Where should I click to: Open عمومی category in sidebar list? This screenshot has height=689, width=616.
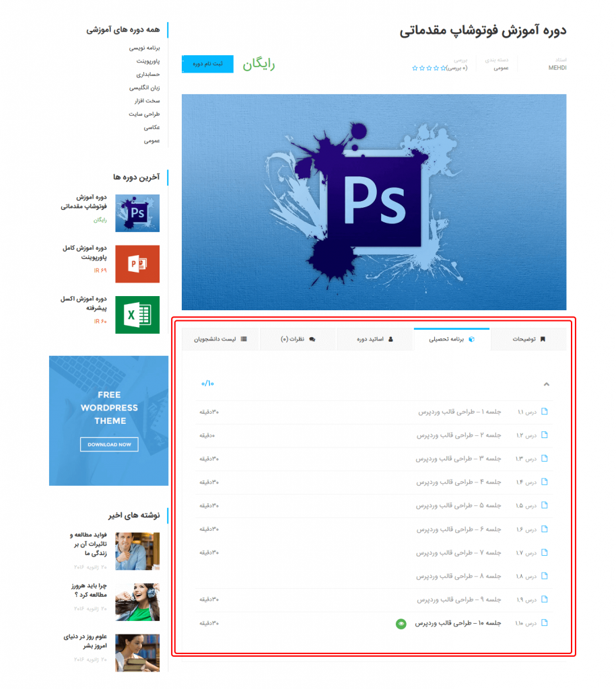coord(151,141)
